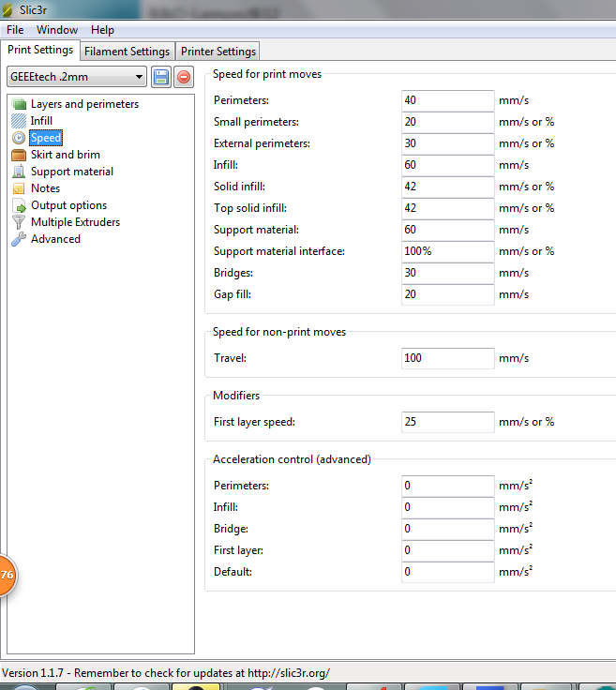Click the External perimeters speed field
616x690 pixels.
448,143
